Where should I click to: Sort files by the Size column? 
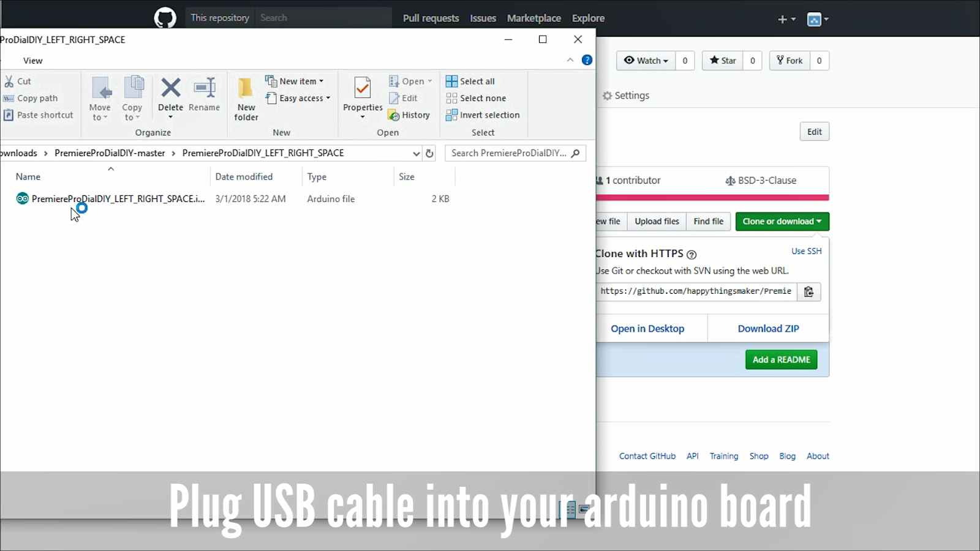point(407,176)
